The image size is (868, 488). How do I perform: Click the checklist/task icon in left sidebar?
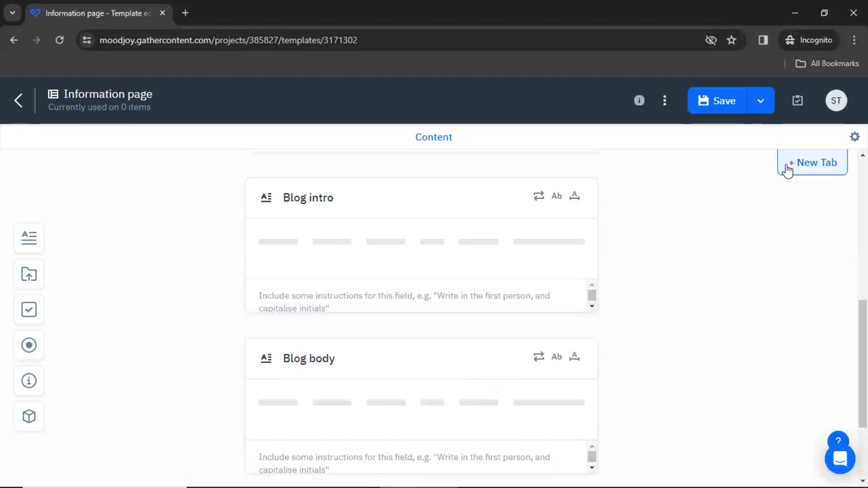pos(28,309)
